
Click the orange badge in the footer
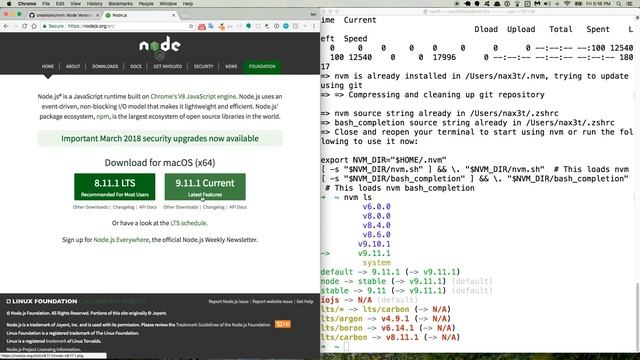282,324
